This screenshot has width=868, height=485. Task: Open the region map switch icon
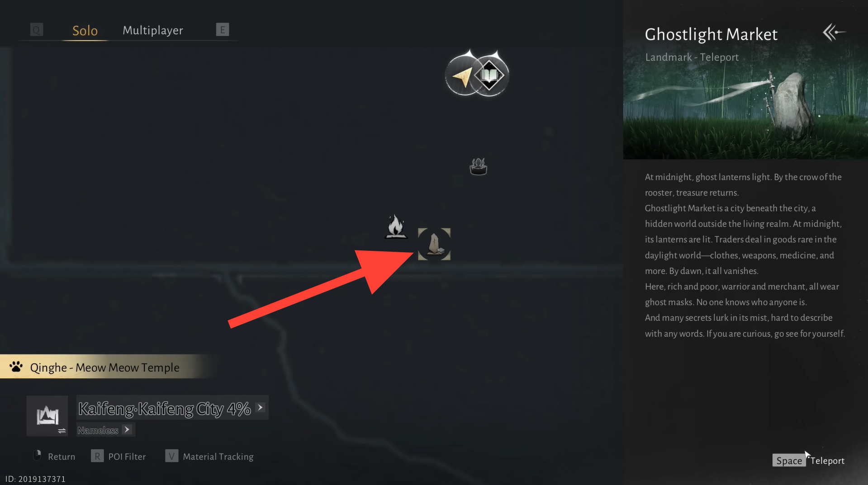(x=47, y=416)
